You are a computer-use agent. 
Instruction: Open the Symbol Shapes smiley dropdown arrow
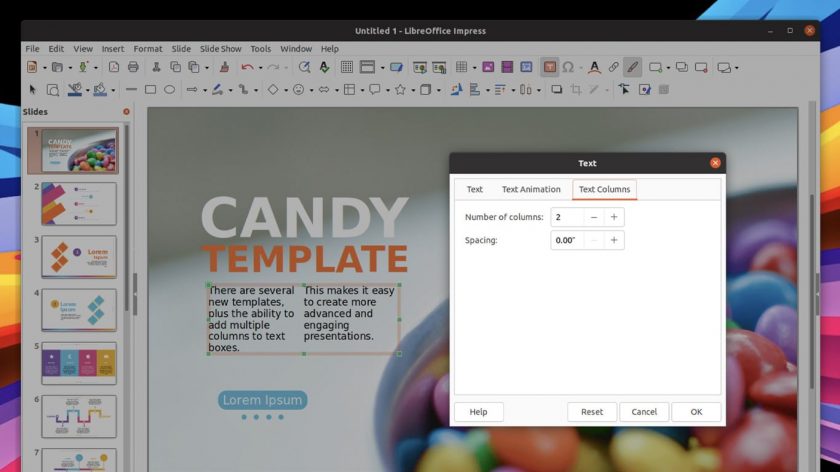[311, 90]
